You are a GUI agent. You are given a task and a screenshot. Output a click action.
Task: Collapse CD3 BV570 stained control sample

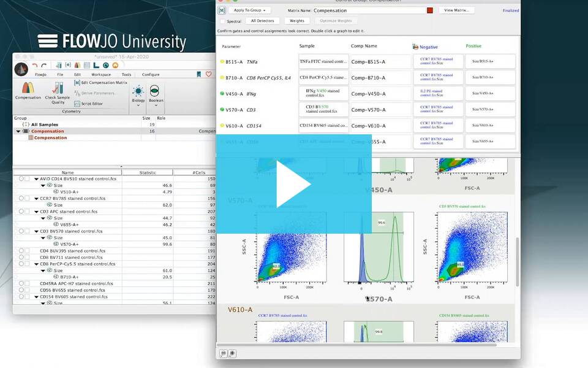(x=36, y=231)
